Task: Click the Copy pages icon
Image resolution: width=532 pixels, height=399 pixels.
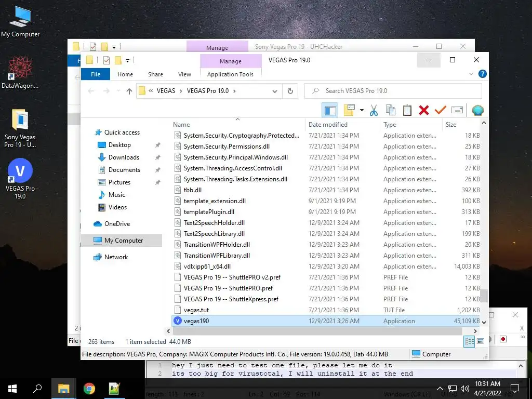Action: pyautogui.click(x=391, y=110)
